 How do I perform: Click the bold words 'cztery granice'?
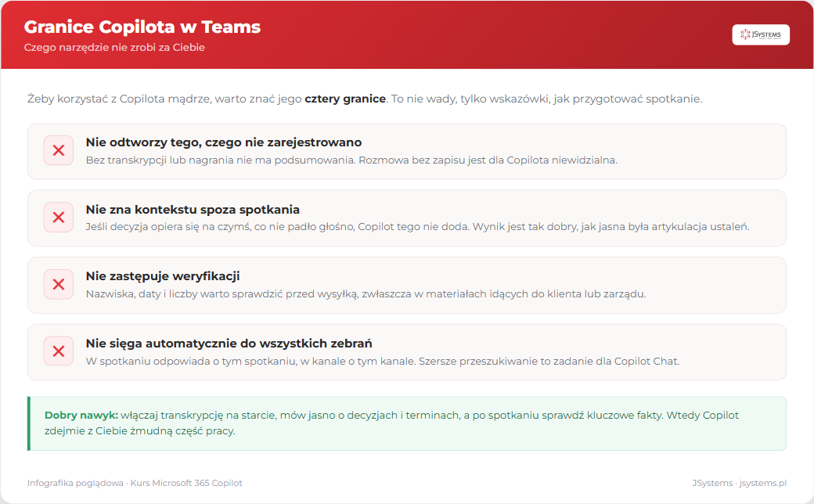[345, 99]
